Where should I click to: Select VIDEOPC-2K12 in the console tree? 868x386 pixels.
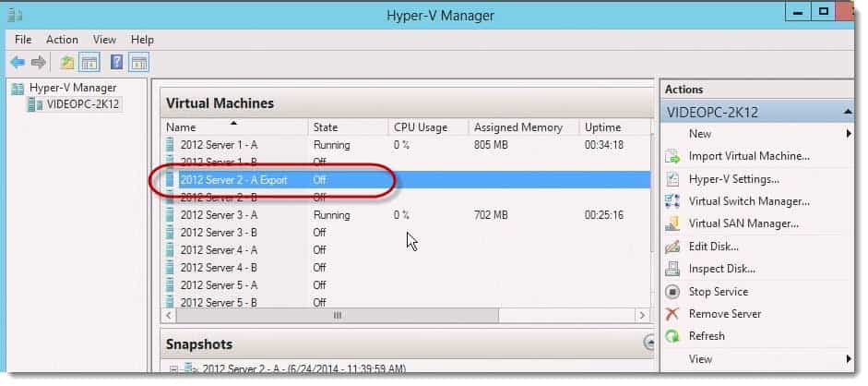coord(82,104)
